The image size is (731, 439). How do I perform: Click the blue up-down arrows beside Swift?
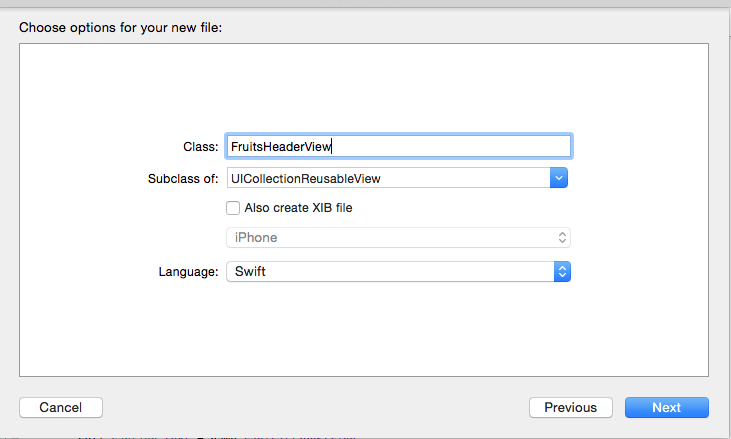(x=562, y=272)
